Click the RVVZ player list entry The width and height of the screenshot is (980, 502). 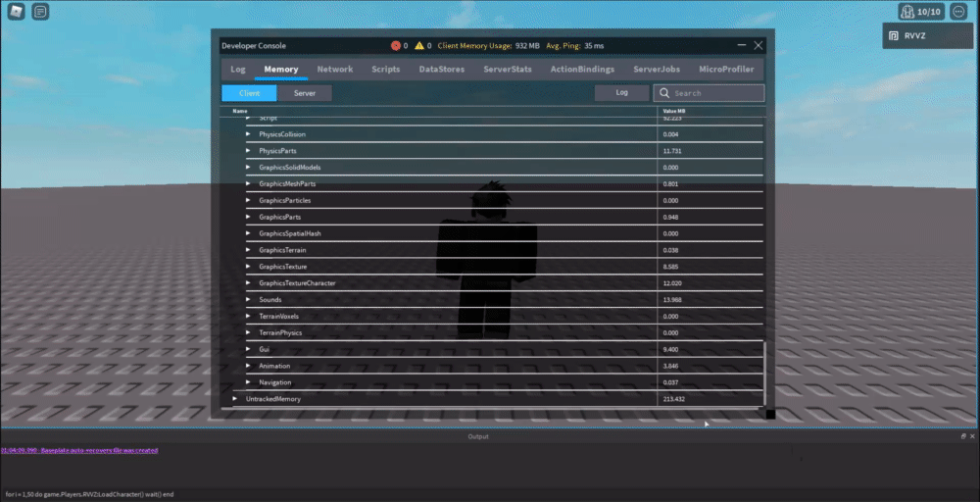pyautogui.click(x=927, y=35)
